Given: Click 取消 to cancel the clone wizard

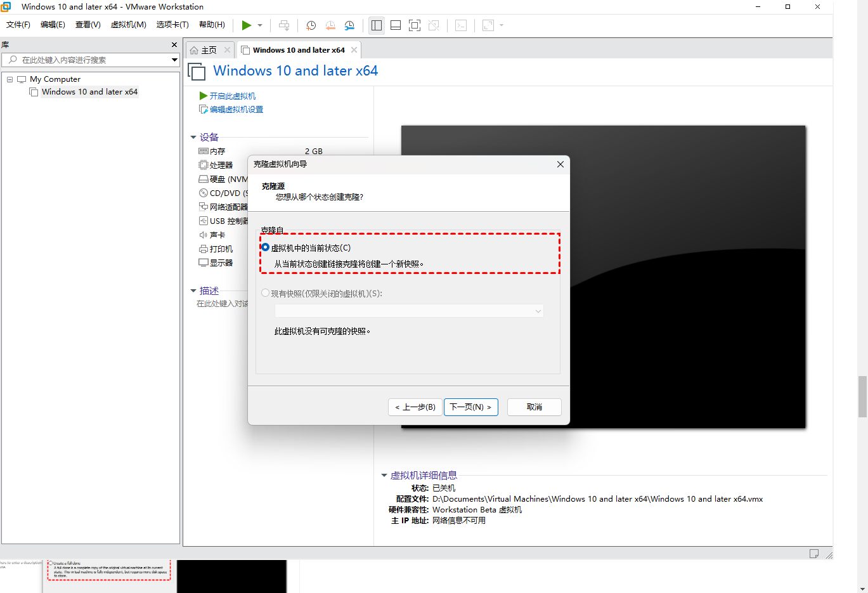Looking at the screenshot, I should click(x=534, y=407).
